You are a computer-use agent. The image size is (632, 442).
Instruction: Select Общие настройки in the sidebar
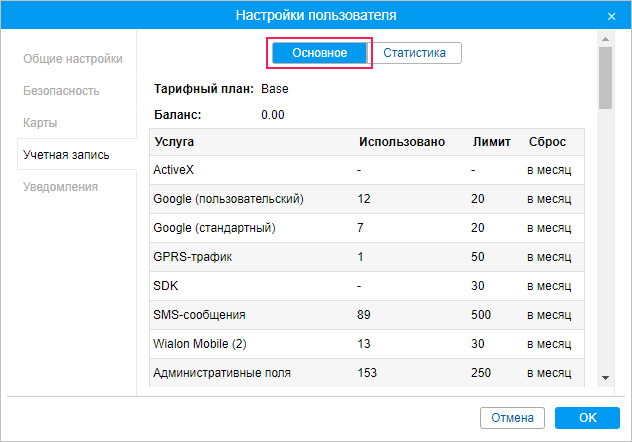(73, 59)
